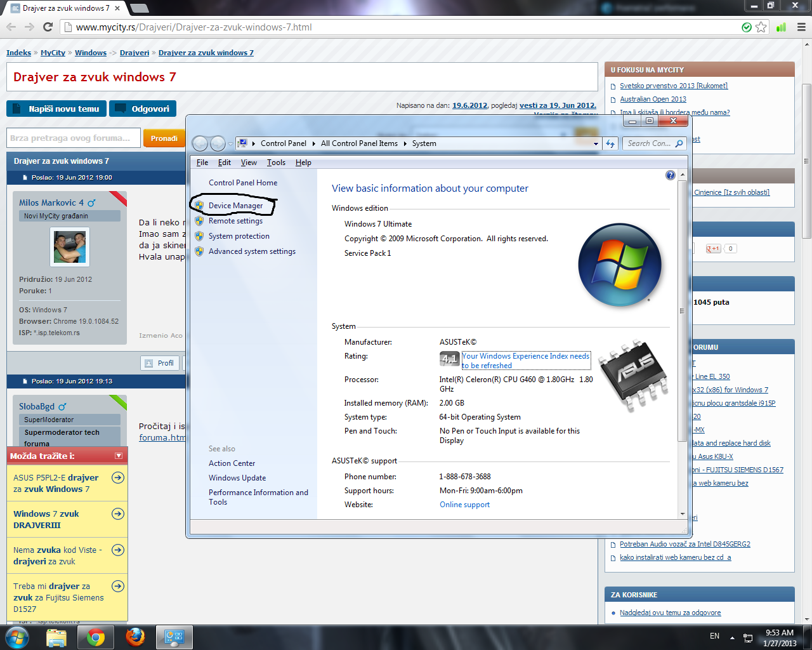Open the Australian Open 2013 link
Image resolution: width=812 pixels, height=650 pixels.
point(653,99)
